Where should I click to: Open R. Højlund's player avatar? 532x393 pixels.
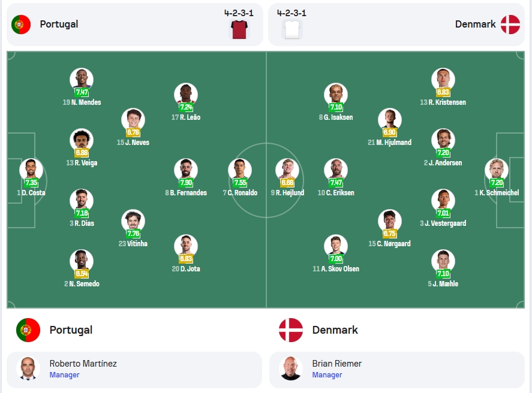point(287,170)
